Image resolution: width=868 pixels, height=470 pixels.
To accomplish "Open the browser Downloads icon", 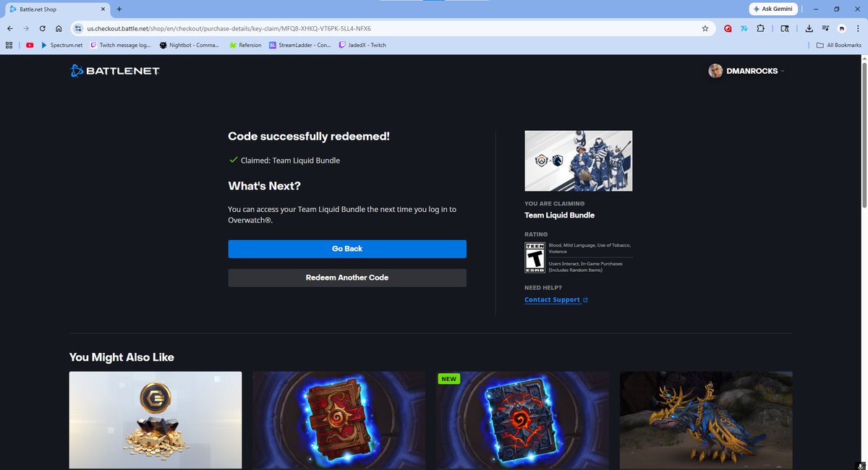I will click(809, 28).
